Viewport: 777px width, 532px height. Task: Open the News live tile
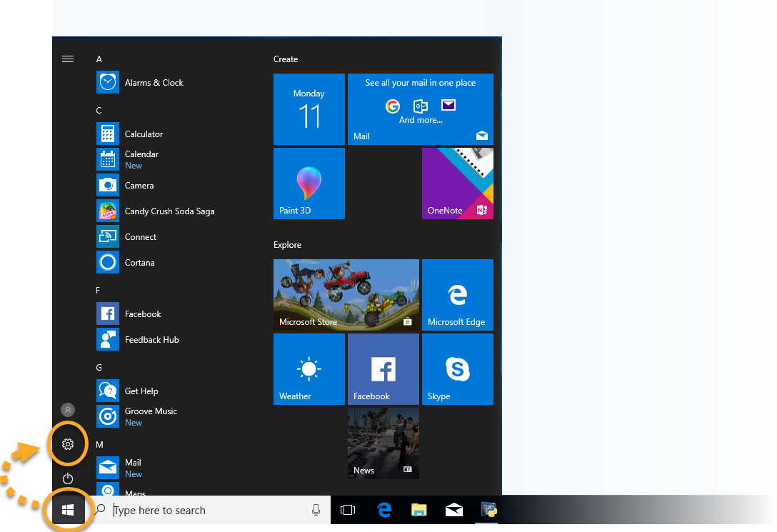point(384,443)
